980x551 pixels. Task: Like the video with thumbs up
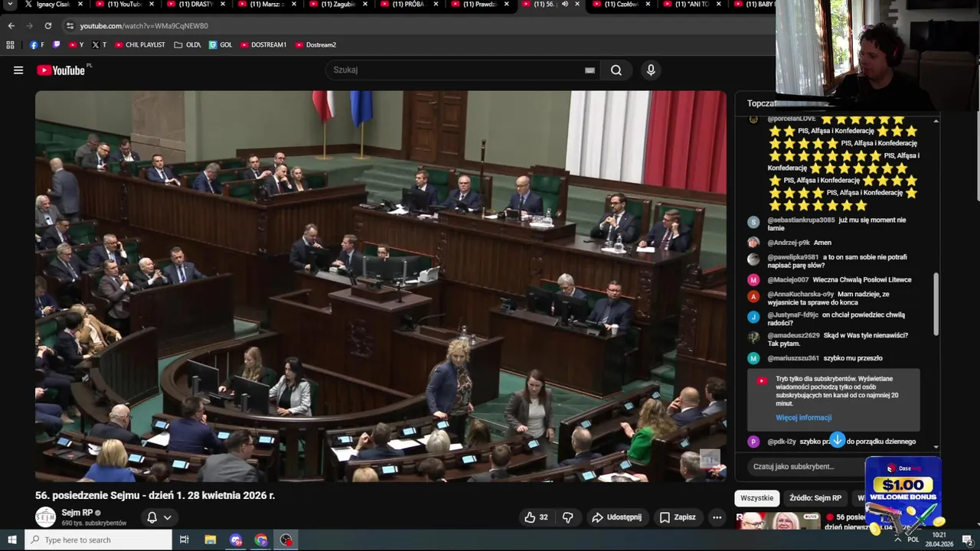tap(536, 517)
